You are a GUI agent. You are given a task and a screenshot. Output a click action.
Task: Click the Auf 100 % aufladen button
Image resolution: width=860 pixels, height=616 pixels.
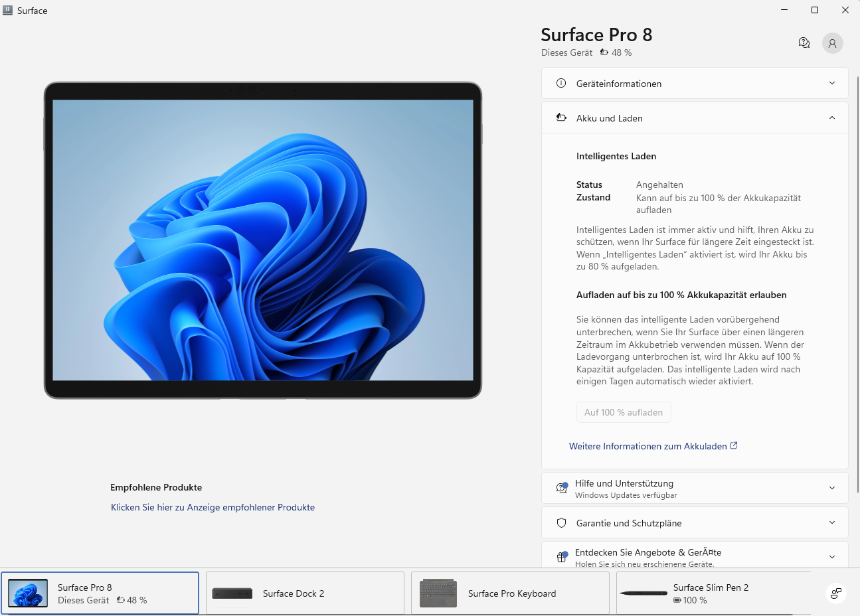(x=624, y=412)
